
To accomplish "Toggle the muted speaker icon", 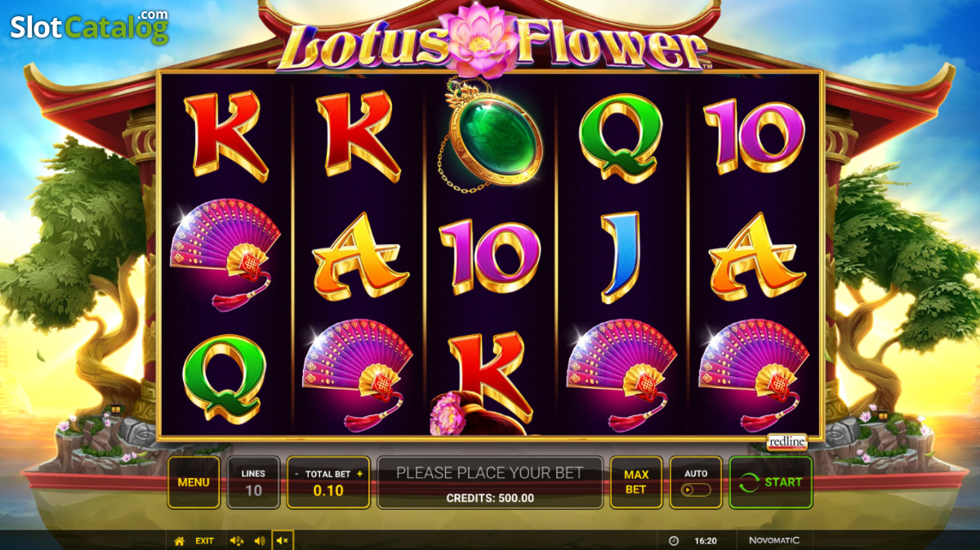I will 283,541.
